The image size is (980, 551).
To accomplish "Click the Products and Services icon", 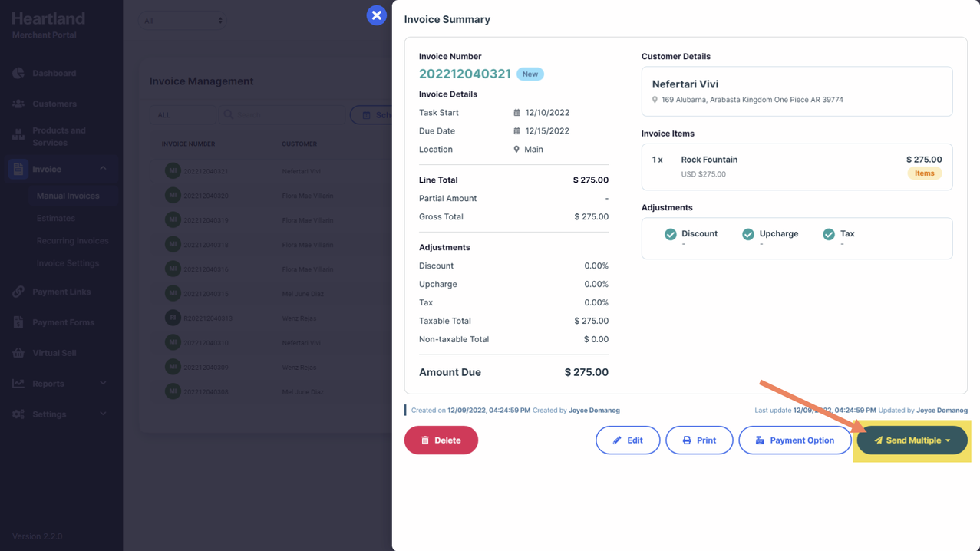I will [x=18, y=136].
